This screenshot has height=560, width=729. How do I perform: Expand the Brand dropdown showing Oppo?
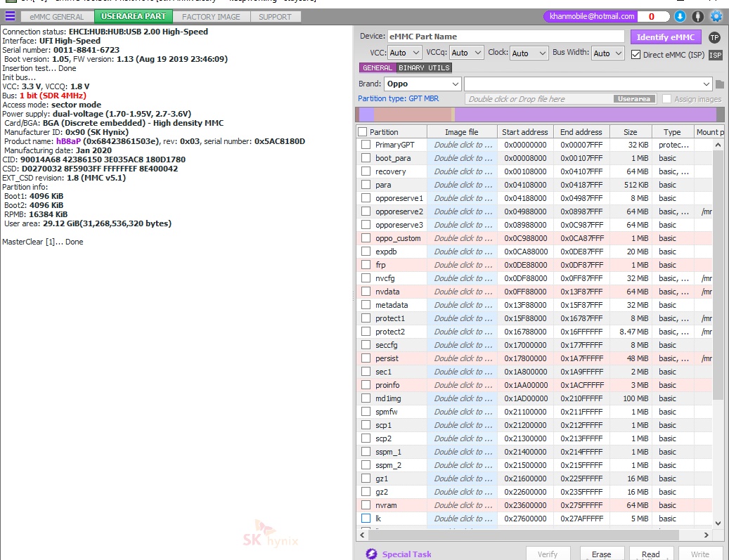(x=422, y=84)
